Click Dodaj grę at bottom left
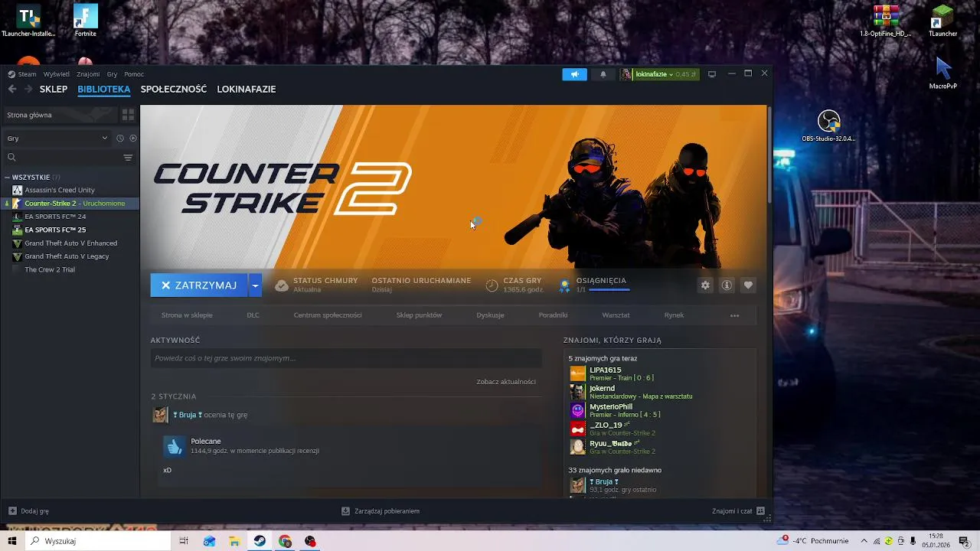This screenshot has width=980, height=551. pos(29,511)
